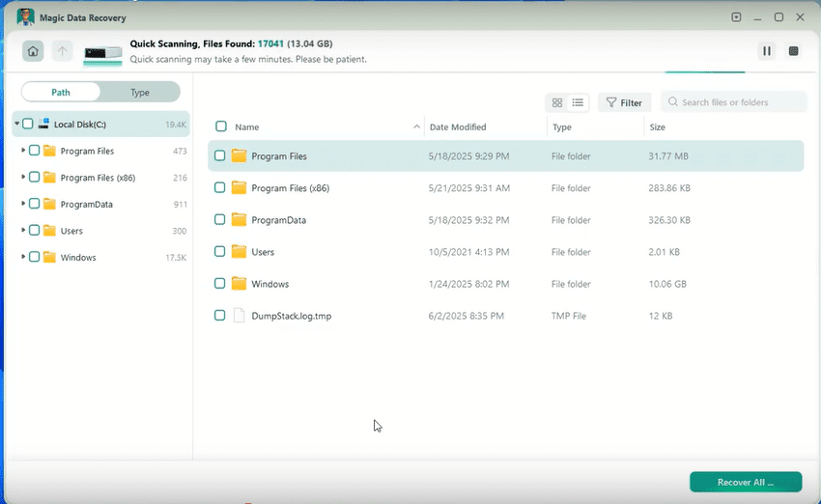Click DumpStack.log.tmp file icon
This screenshot has height=504, width=821.
[239, 315]
